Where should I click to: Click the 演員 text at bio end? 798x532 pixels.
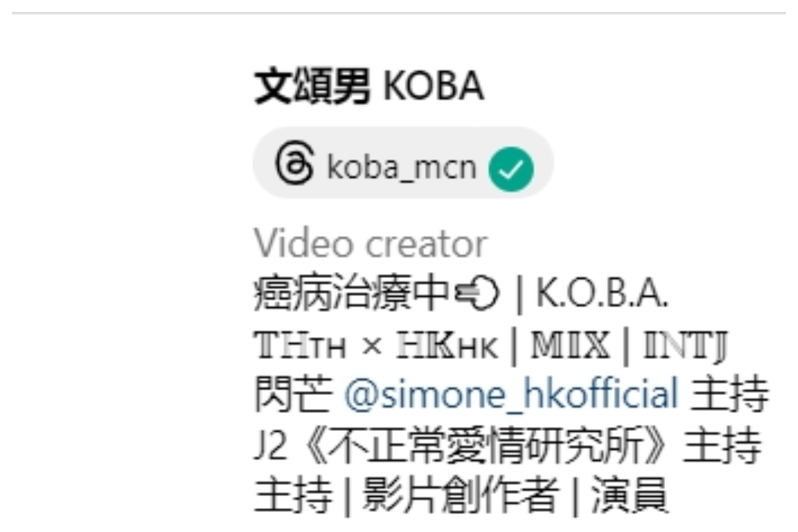[628, 496]
